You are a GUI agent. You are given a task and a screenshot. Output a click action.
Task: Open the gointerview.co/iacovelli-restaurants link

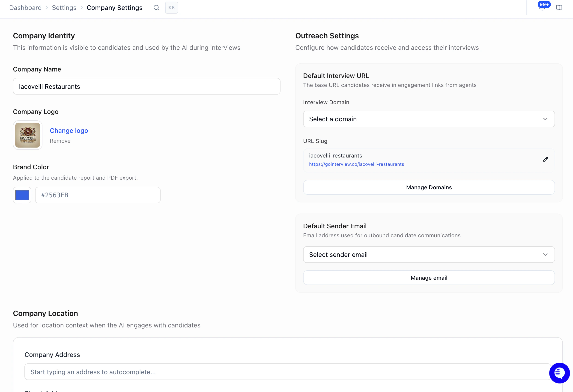357,164
